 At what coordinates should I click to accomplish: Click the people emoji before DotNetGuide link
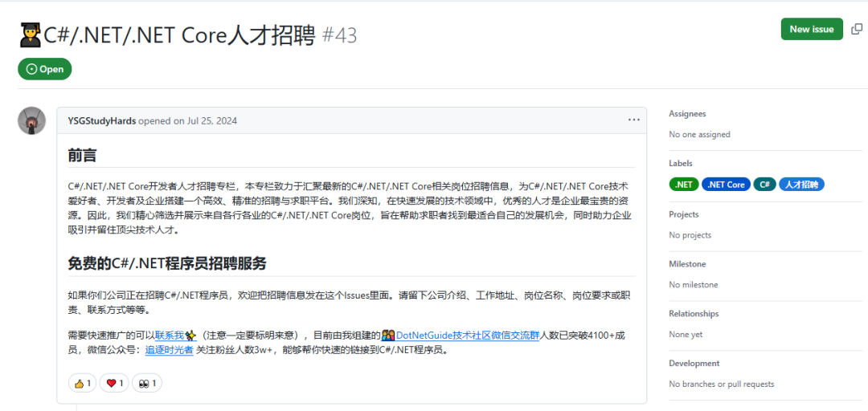[x=388, y=336]
